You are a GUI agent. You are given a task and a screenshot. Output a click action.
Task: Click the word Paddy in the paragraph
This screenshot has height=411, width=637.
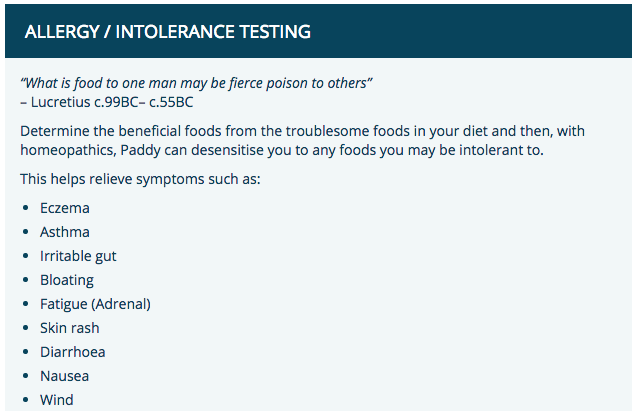[130, 150]
